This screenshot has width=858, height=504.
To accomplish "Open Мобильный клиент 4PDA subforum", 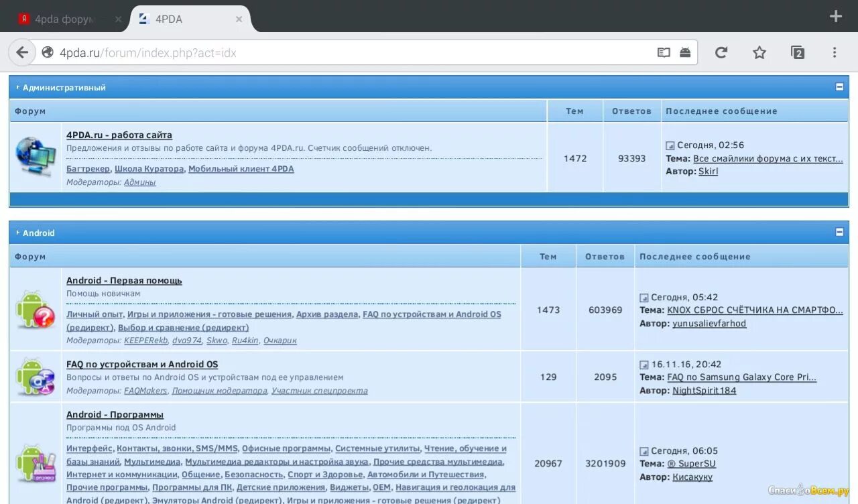I will tap(241, 169).
